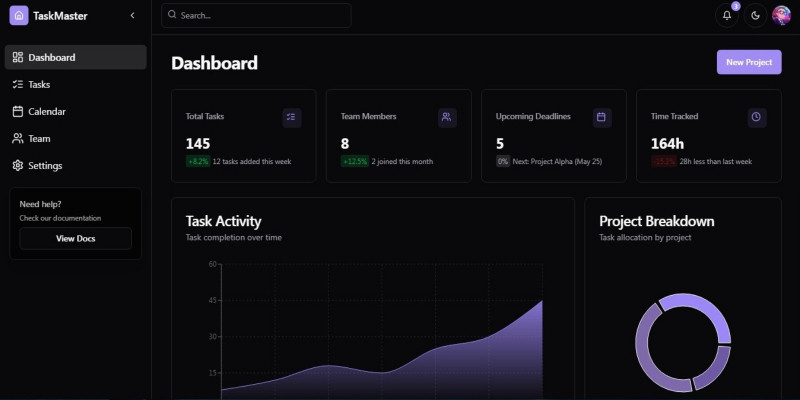Screen dimensions: 800x400
Task: Select Dashboard in the sidebar
Action: 76,57
